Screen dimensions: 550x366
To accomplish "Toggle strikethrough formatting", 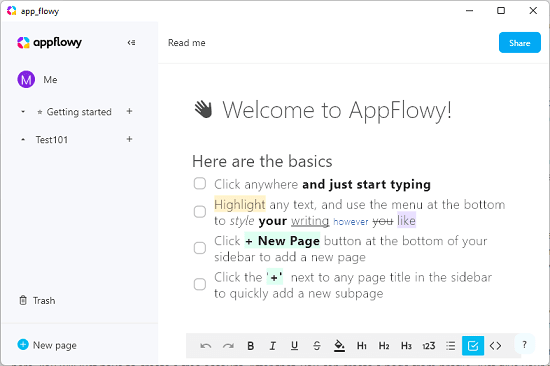I will 317,346.
